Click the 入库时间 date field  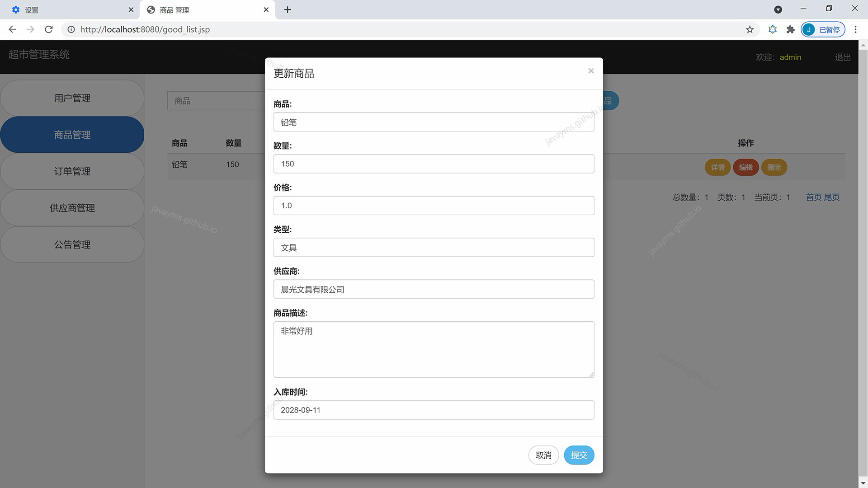click(433, 410)
